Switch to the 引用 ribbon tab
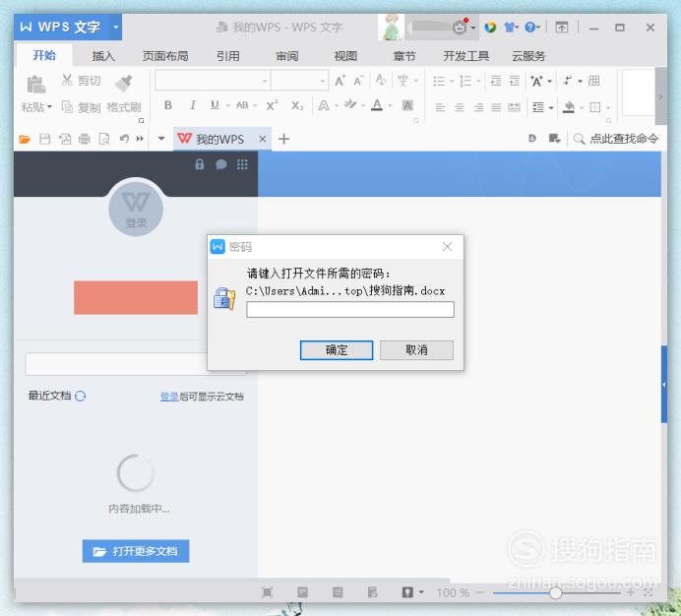This screenshot has height=616, width=681. (228, 56)
